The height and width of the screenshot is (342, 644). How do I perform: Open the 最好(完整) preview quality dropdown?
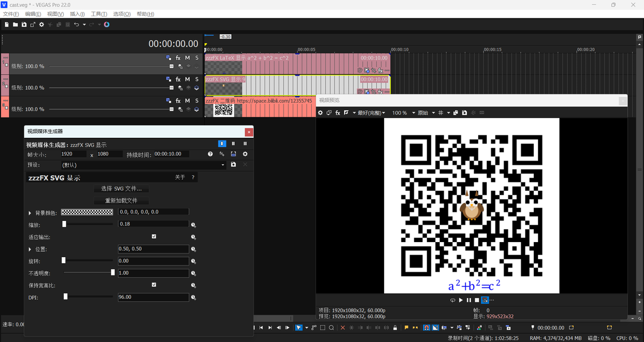(x=371, y=112)
